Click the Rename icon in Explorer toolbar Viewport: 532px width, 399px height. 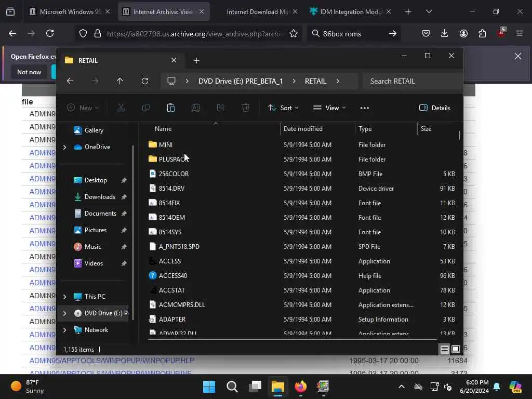[x=196, y=108]
